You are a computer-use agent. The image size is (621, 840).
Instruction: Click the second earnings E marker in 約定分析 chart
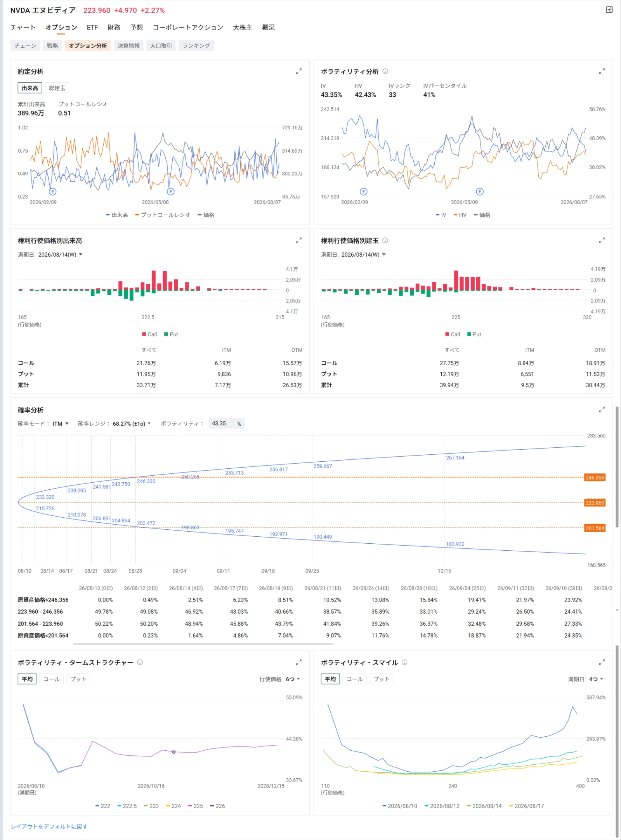coord(170,191)
